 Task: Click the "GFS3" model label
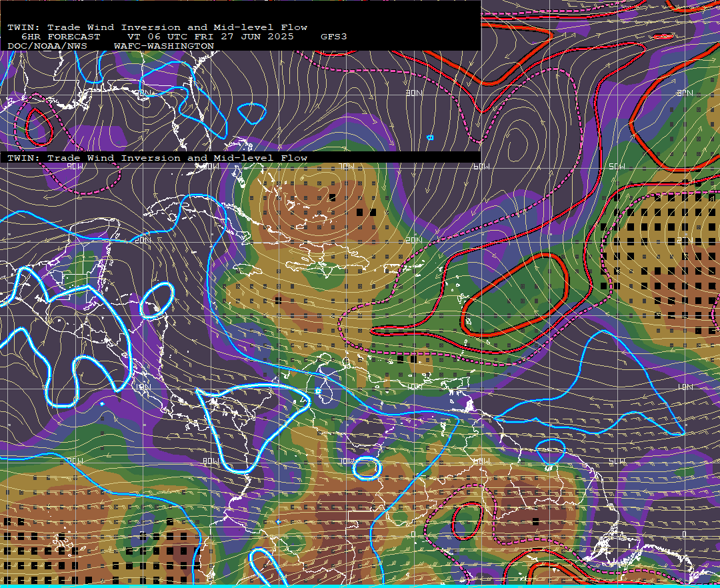tap(334, 37)
